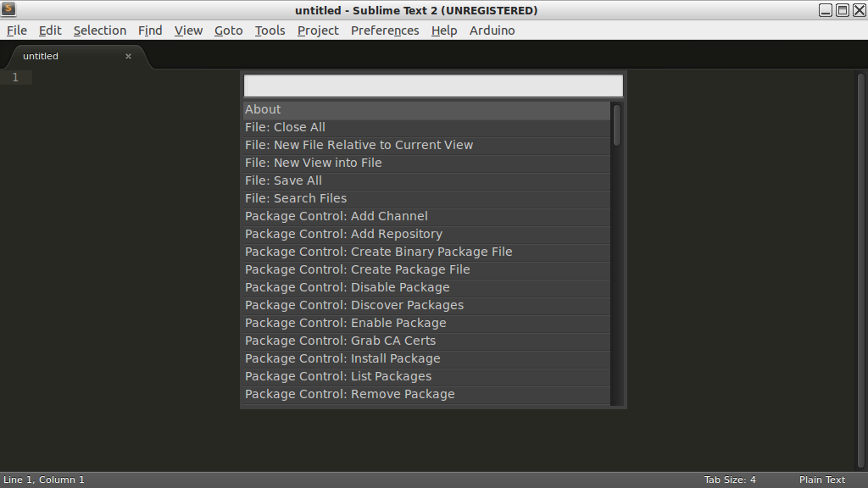Minimize the Sublime Text window

(826, 10)
